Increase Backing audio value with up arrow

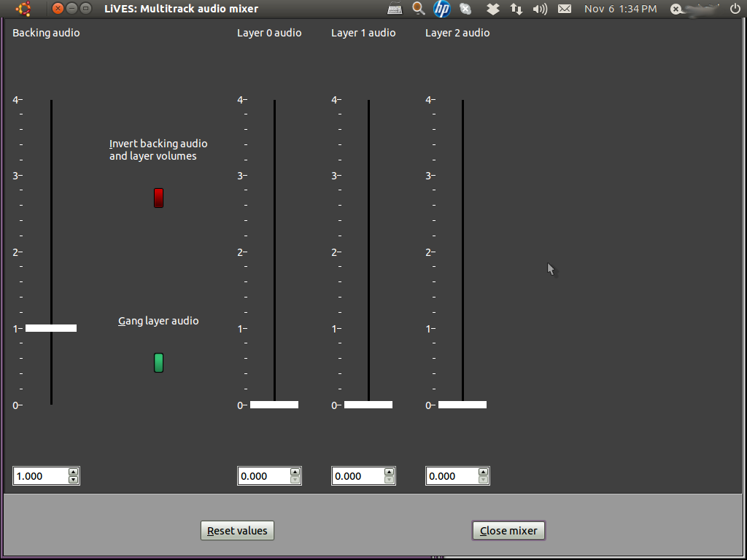(x=73, y=472)
